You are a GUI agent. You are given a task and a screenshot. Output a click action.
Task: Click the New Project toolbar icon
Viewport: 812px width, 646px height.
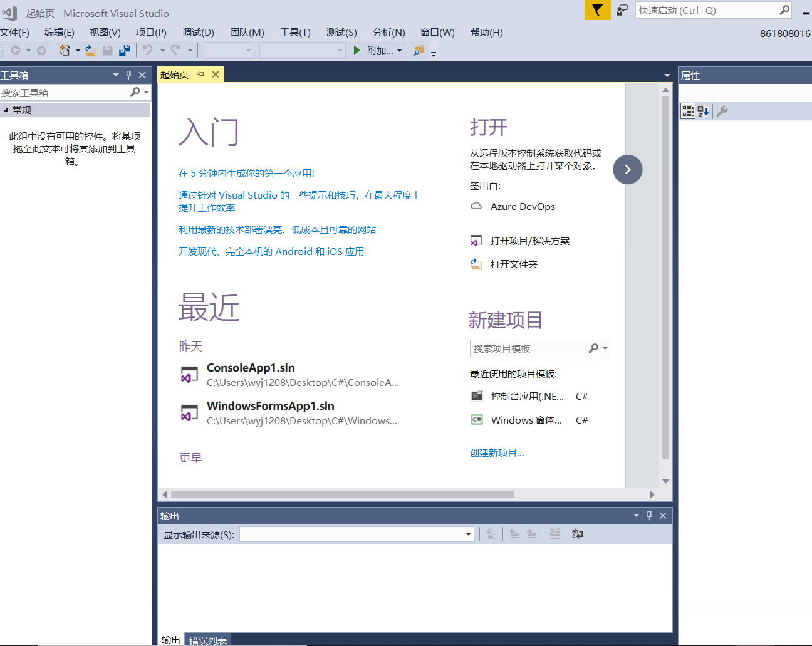(65, 50)
